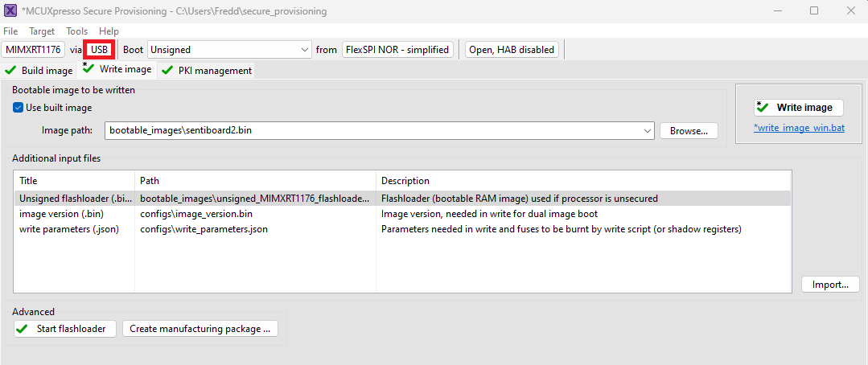
Task: Open the File menu
Action: pyautogui.click(x=10, y=31)
